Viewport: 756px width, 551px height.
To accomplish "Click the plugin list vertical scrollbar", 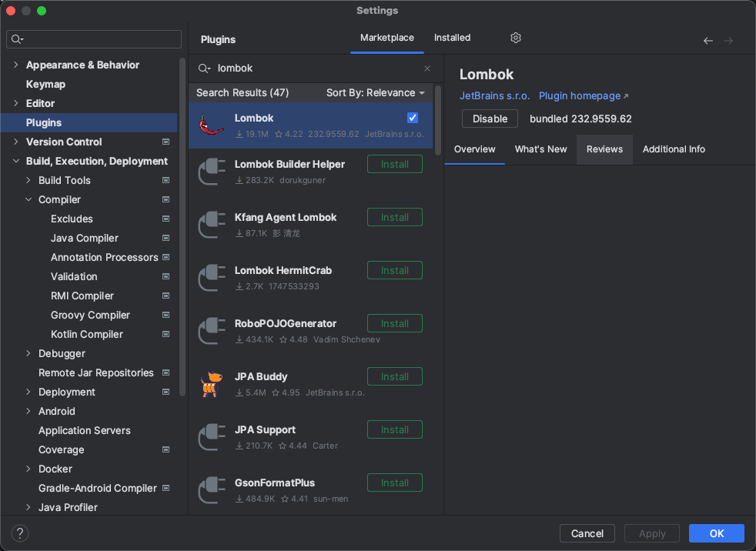I will [x=438, y=121].
